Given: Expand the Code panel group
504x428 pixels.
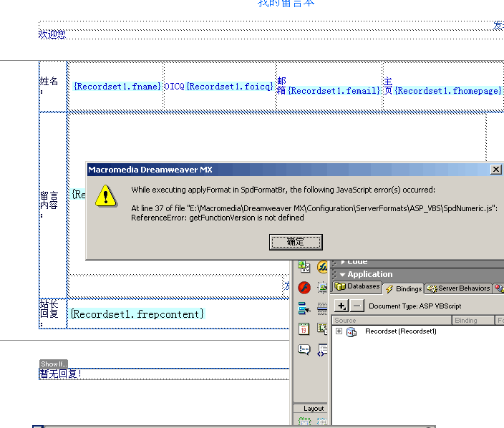Looking at the screenshot, I should [343, 261].
